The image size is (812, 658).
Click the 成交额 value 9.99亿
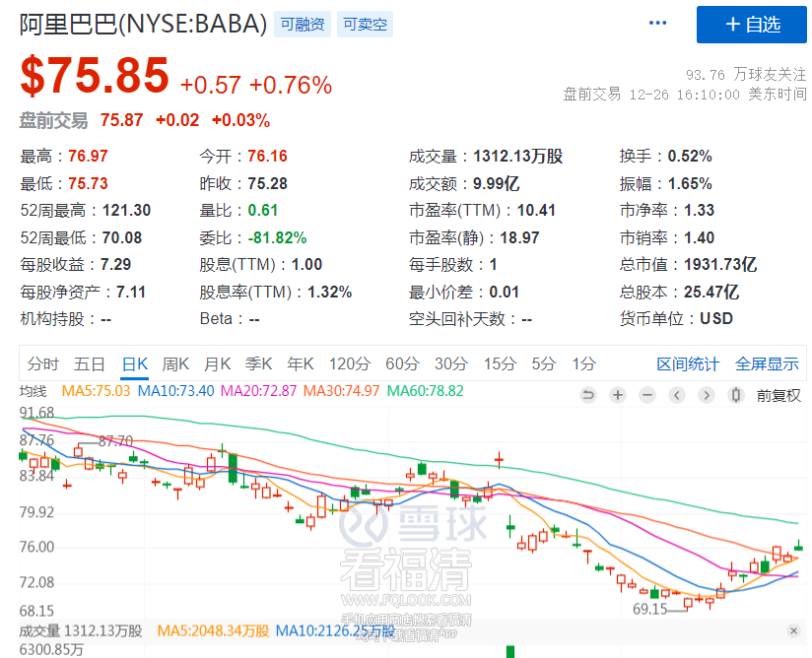tap(496, 184)
